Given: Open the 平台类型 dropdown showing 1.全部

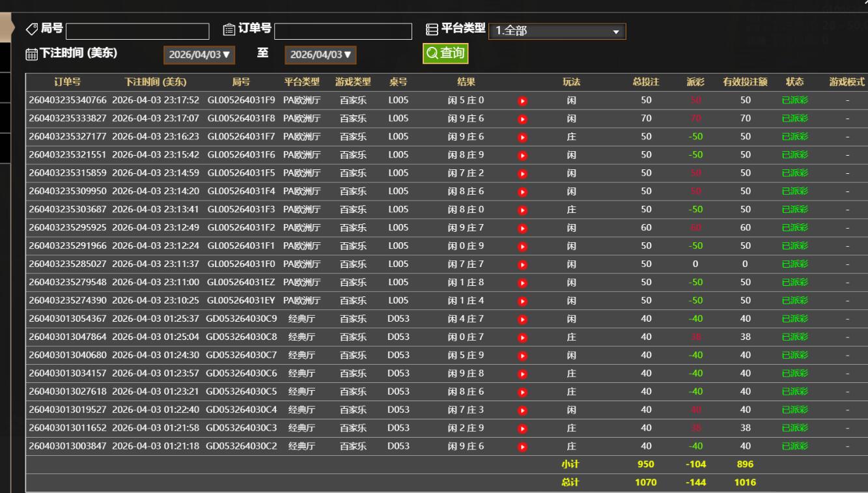Looking at the screenshot, I should 557,31.
